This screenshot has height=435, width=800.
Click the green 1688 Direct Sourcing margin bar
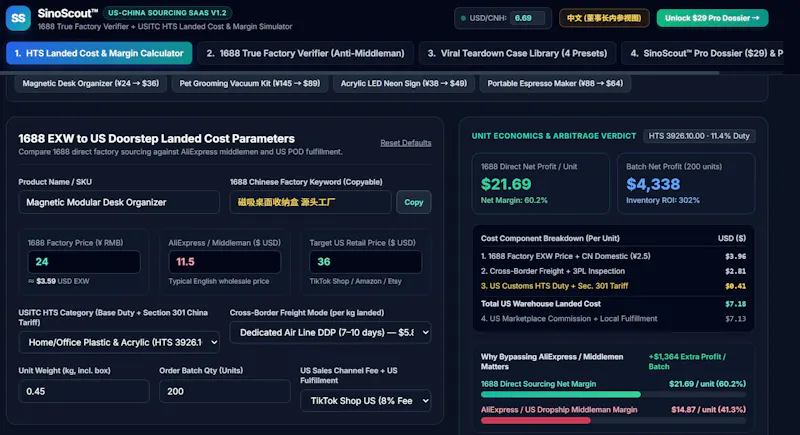[x=560, y=394]
